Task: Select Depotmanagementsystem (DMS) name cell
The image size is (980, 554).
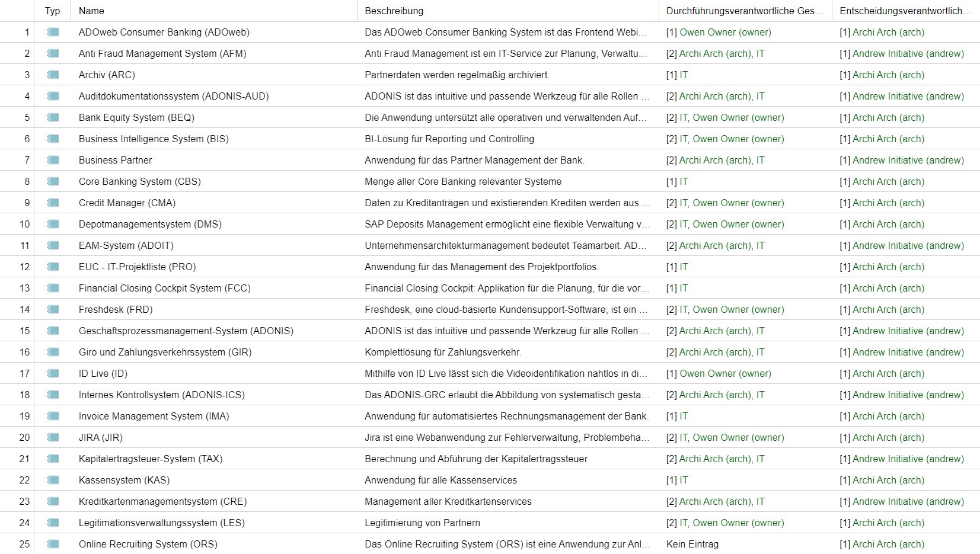Action: coord(150,224)
